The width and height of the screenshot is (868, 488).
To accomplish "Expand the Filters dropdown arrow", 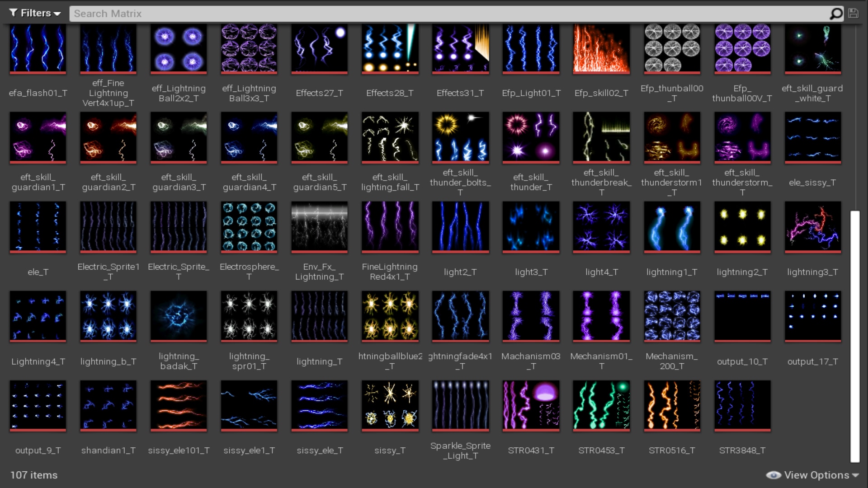I will pyautogui.click(x=57, y=14).
